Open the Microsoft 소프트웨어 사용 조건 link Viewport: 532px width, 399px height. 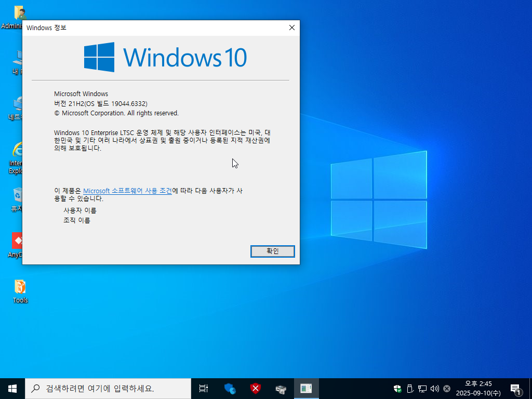tap(127, 191)
